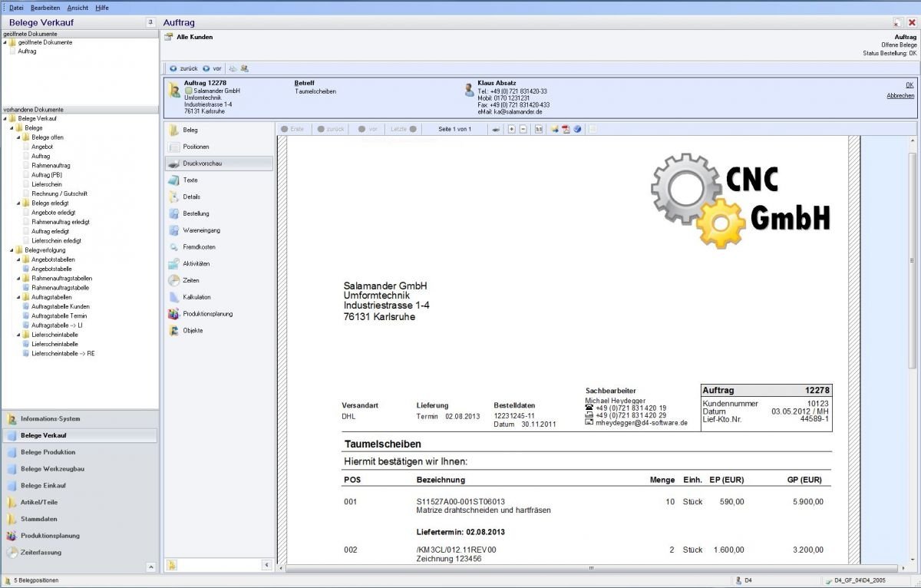
Task: Switch to the Informations-System module
Action: (80, 419)
